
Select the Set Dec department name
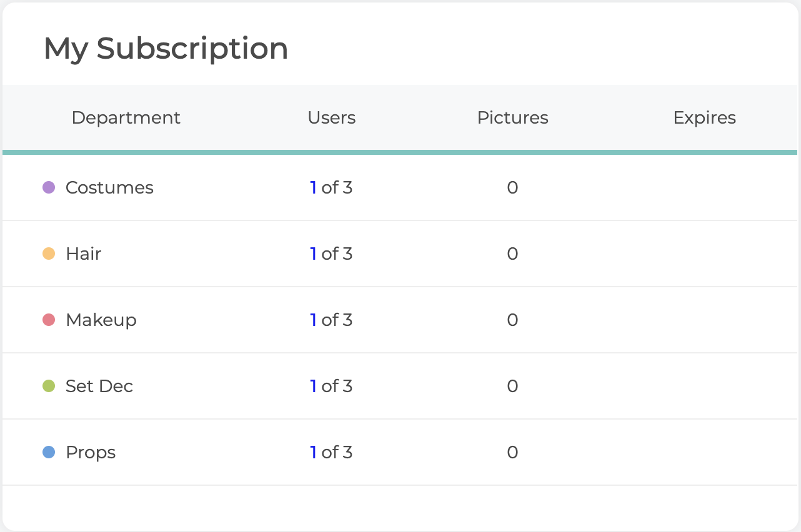pos(99,386)
